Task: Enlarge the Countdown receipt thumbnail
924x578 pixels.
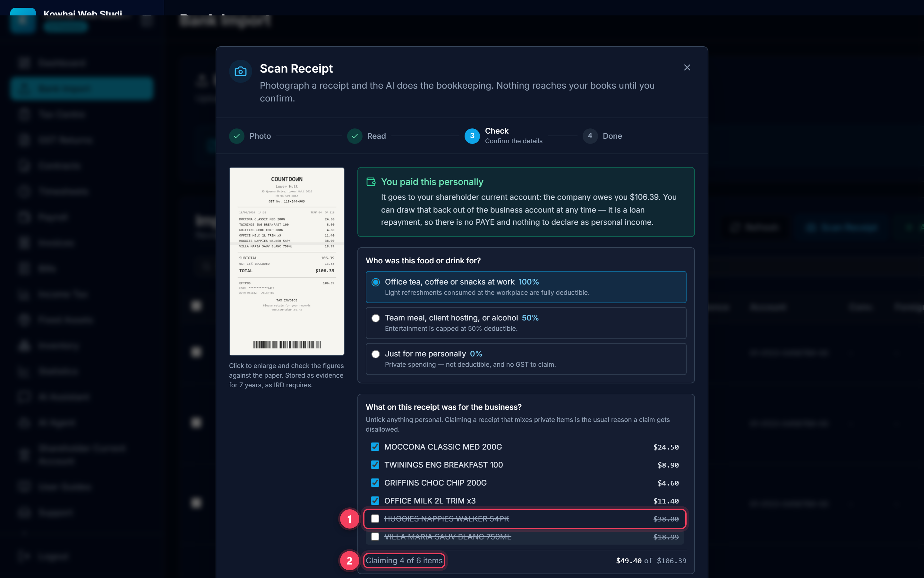Action: click(x=287, y=261)
